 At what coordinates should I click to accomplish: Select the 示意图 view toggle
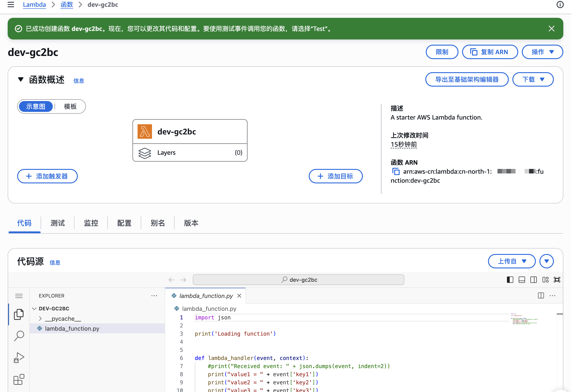36,106
